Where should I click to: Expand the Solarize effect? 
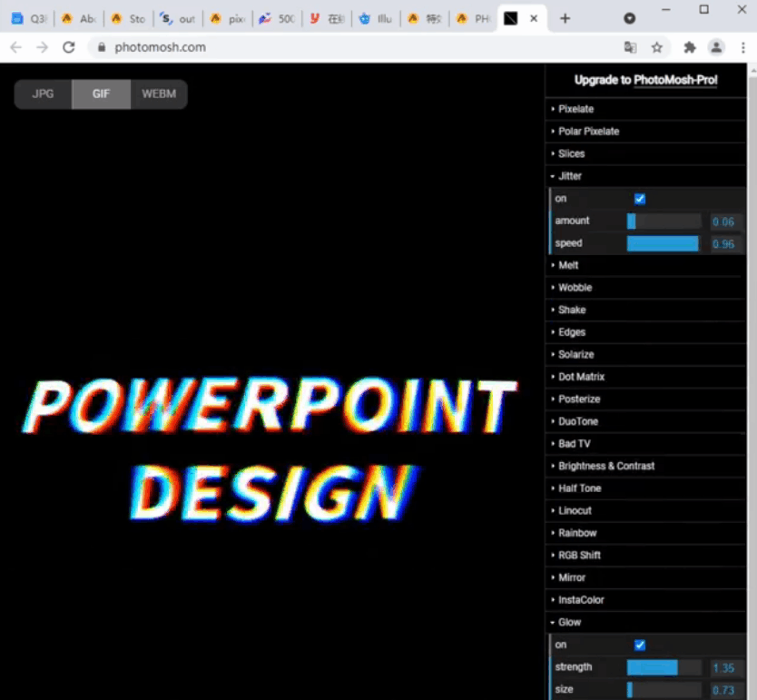[x=645, y=354]
